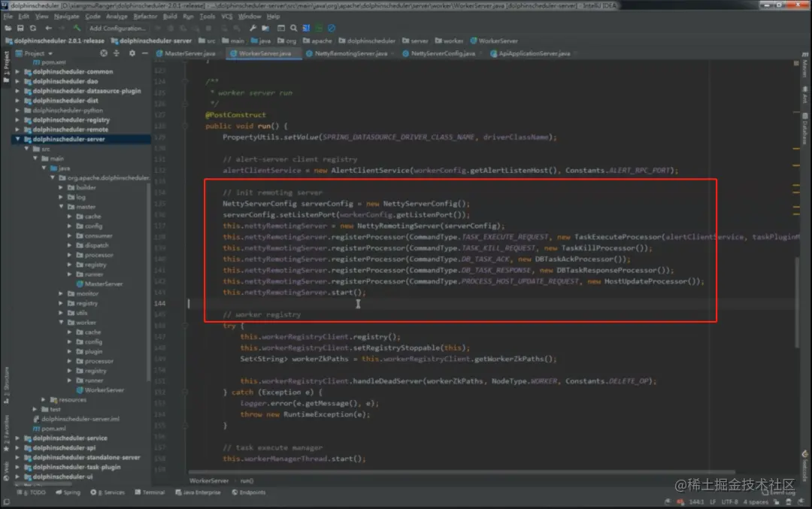Open the Structure side tool window

(x=6, y=386)
